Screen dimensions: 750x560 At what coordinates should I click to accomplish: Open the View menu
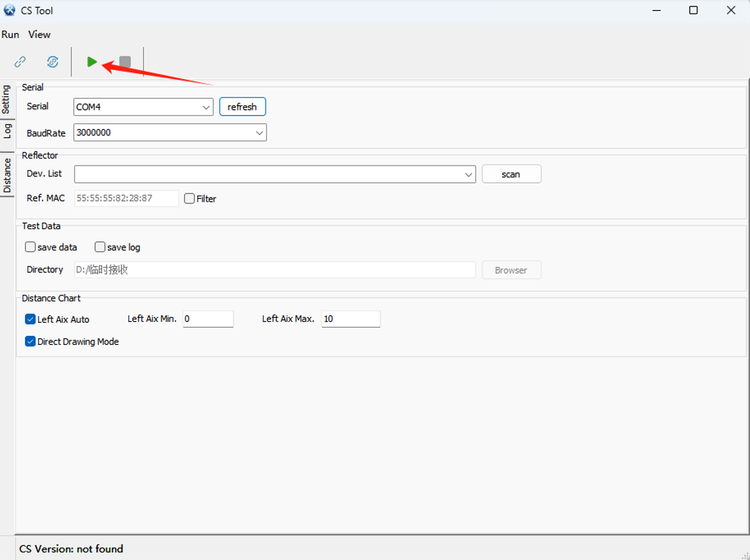pos(39,35)
